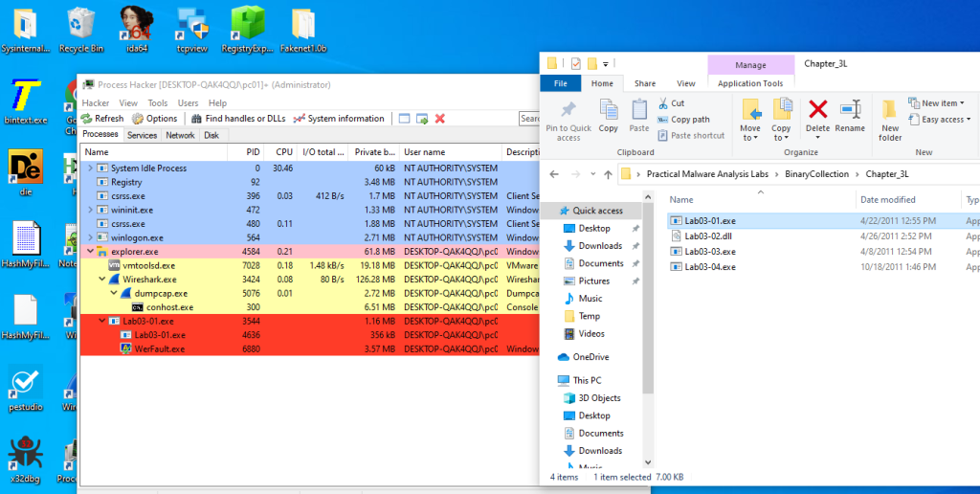Viewport: 980px width, 494px height.
Task: Expand the System Idle Process tree node
Action: point(90,168)
